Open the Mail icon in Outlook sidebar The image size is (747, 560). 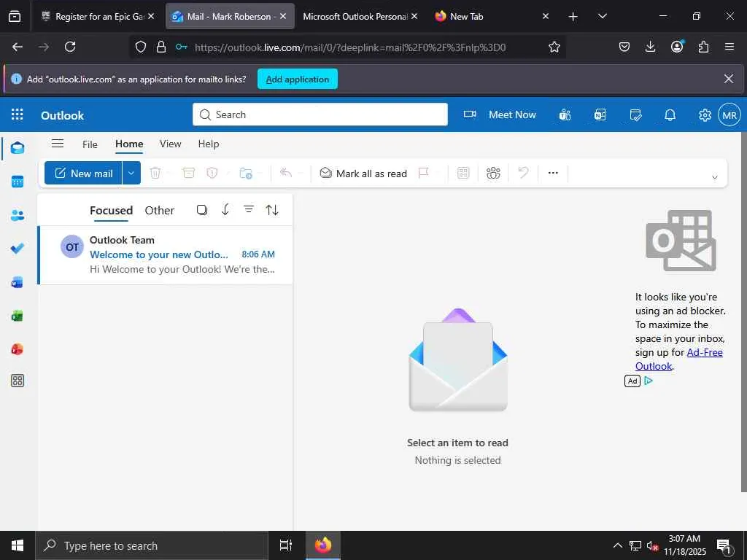tap(18, 148)
